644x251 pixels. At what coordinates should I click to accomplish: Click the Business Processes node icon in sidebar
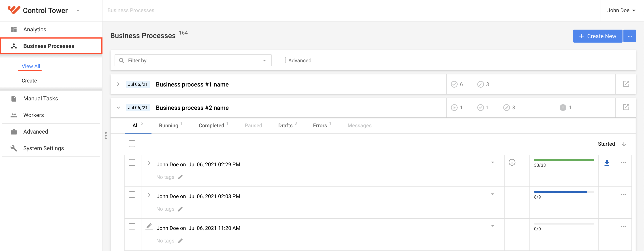pyautogui.click(x=14, y=46)
